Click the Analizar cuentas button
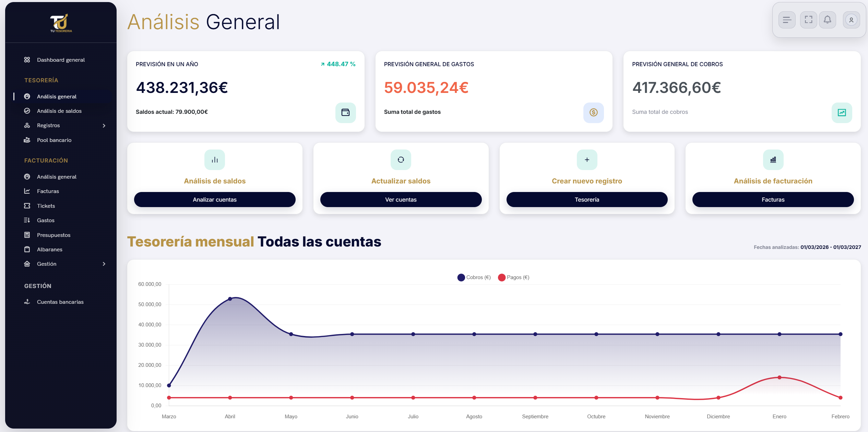Screen dimensions: 868x432 (215, 200)
